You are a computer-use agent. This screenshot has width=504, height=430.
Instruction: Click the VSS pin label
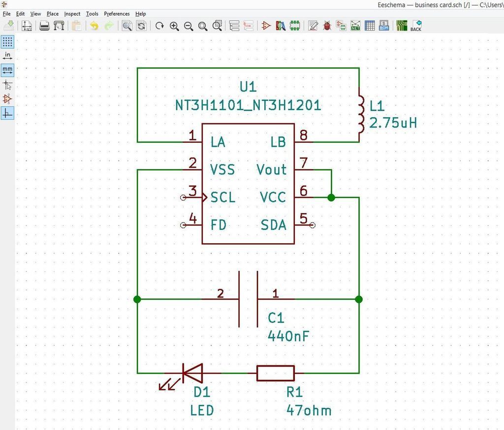pyautogui.click(x=222, y=169)
